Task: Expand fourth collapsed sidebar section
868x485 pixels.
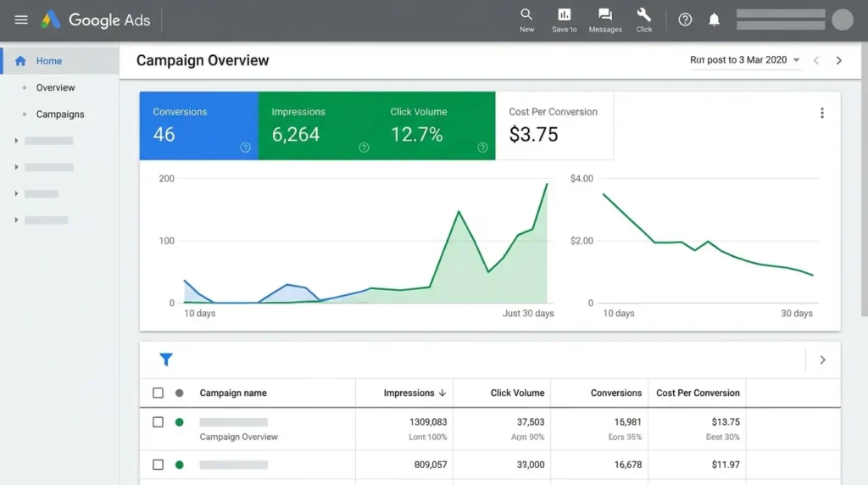Action: [16, 220]
